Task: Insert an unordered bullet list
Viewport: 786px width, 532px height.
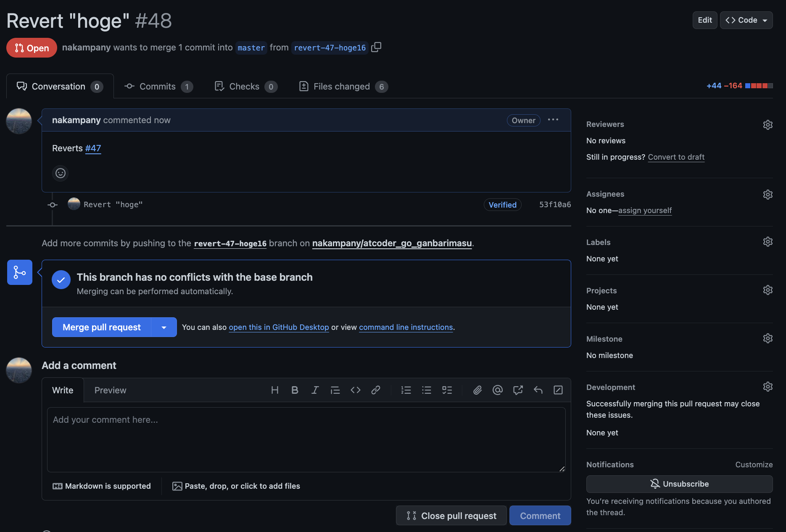Action: (427, 390)
